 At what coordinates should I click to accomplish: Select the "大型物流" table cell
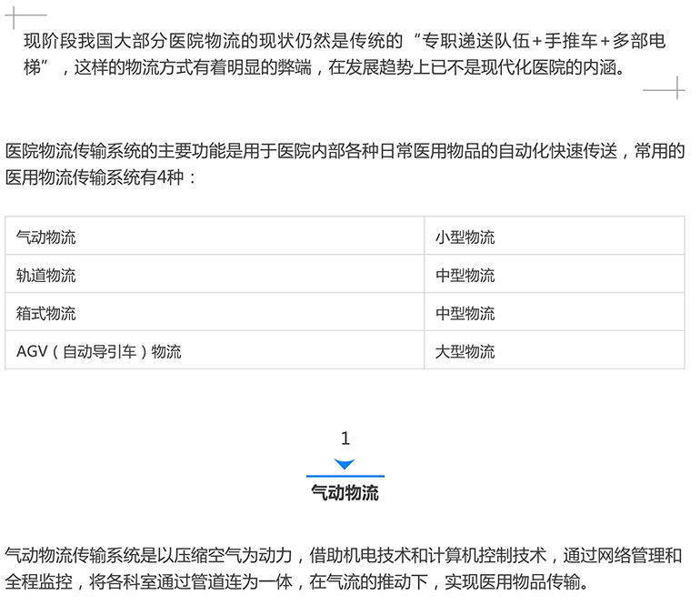tap(554, 350)
